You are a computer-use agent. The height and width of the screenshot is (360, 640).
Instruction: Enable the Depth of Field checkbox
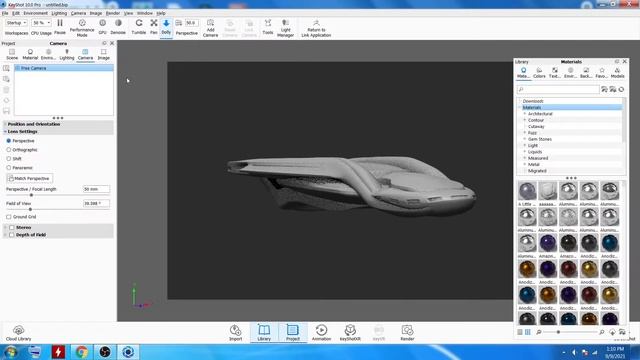(x=12, y=235)
